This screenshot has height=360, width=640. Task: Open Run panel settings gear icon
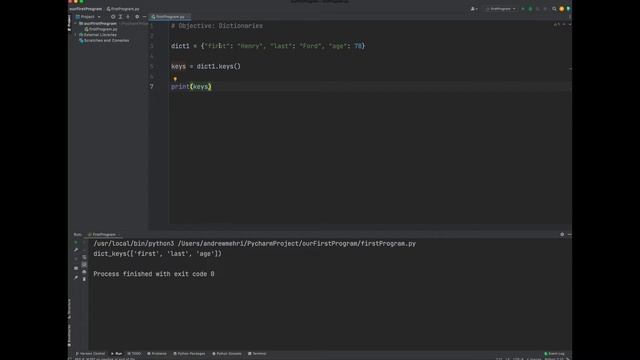click(562, 234)
